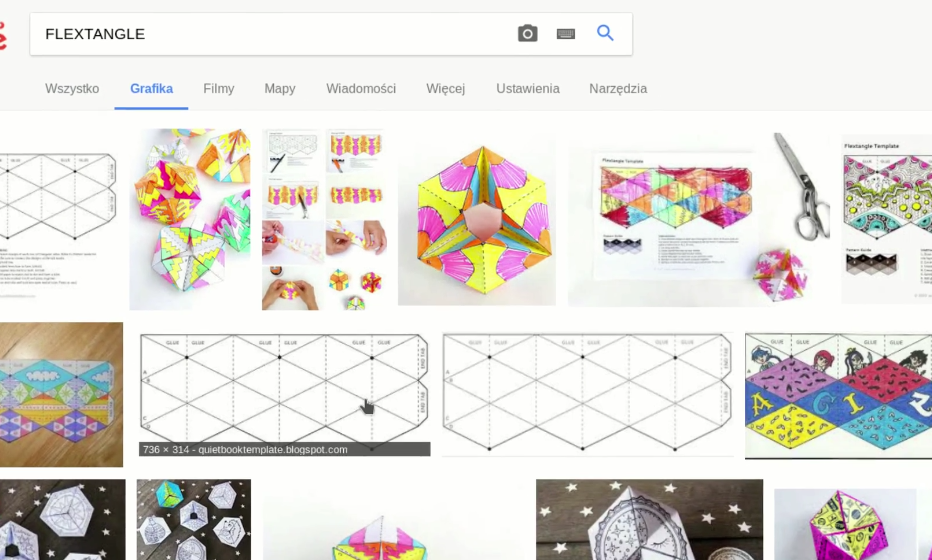Open the moon-face flextangle on wood thumbnail
Viewport: 932px width, 560px height.
(650, 520)
